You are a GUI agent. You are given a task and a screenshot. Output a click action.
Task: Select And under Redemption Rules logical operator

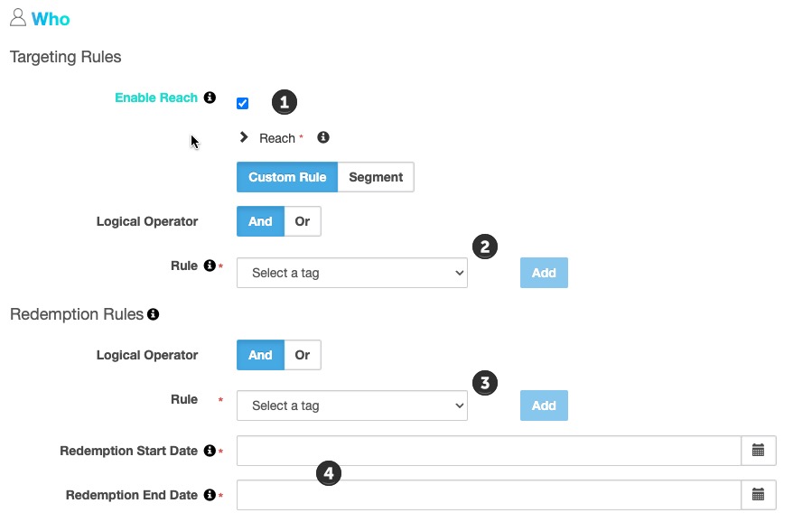coord(260,355)
